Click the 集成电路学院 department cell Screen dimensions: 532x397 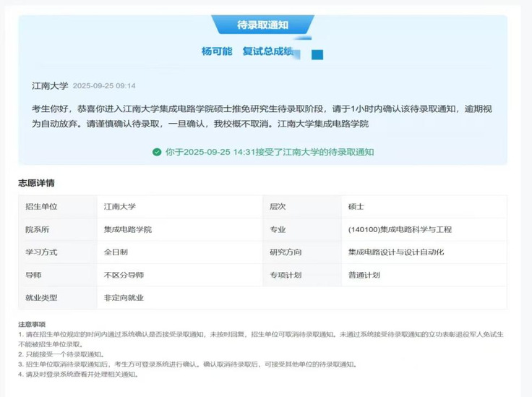(128, 229)
